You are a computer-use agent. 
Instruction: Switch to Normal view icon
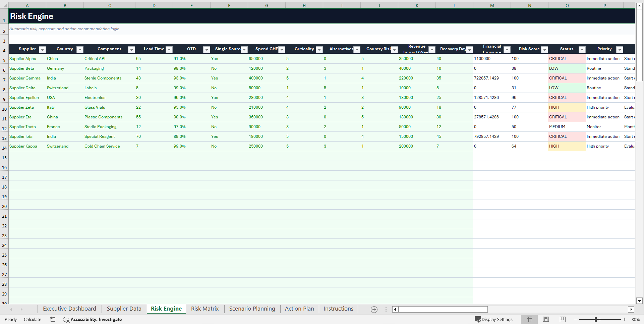coord(529,319)
